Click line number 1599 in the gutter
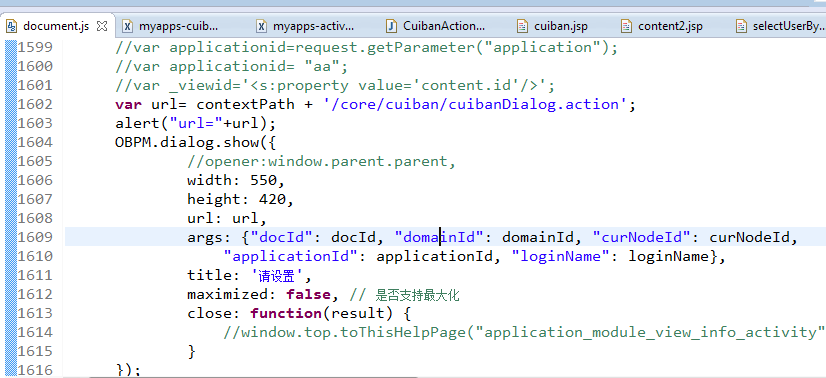 [x=35, y=47]
